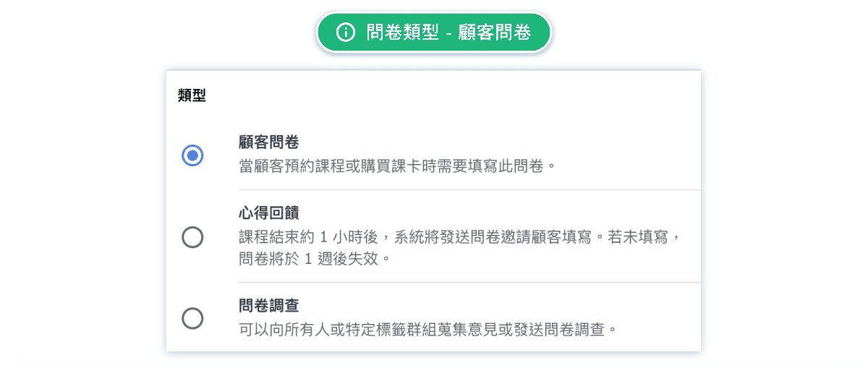Click the description line starting with 課程結束約 1 小時後
The height and width of the screenshot is (368, 868).
point(460,236)
